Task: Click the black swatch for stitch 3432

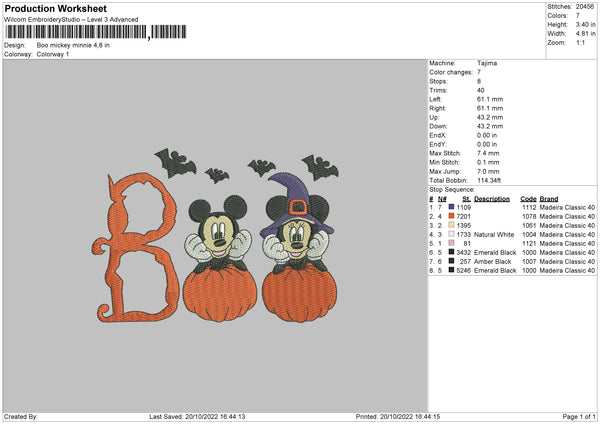Action: point(451,252)
